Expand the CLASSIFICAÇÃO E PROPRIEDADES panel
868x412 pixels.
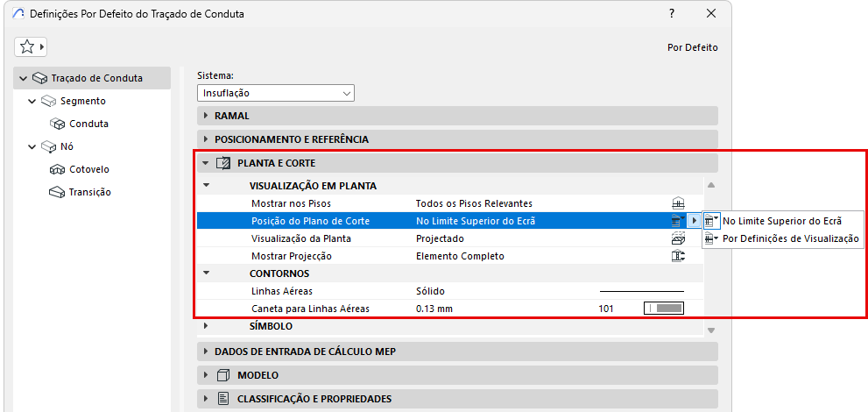207,399
